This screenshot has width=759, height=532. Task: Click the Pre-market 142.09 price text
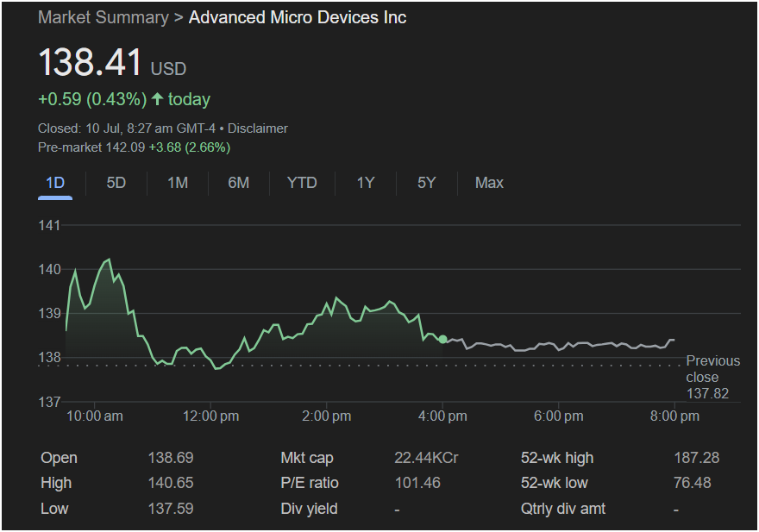coord(91,147)
